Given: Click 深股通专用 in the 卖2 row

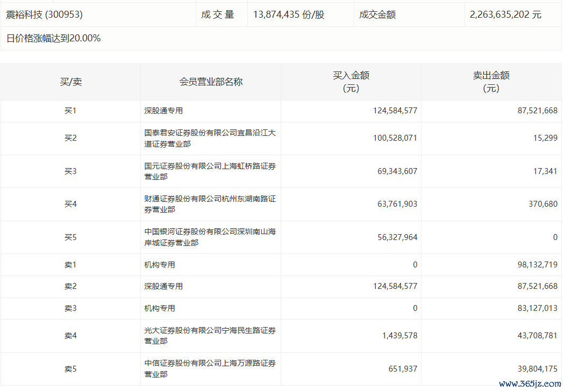Looking at the screenshot, I should pyautogui.click(x=163, y=287).
